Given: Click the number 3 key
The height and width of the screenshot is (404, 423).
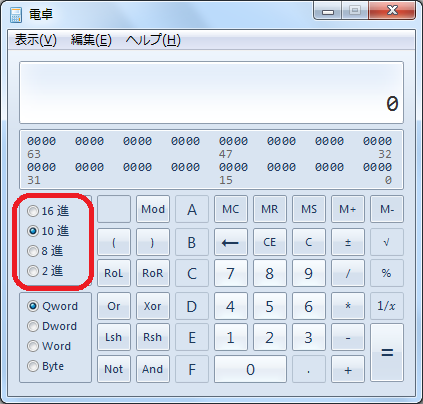Looking at the screenshot, I should [x=309, y=337].
